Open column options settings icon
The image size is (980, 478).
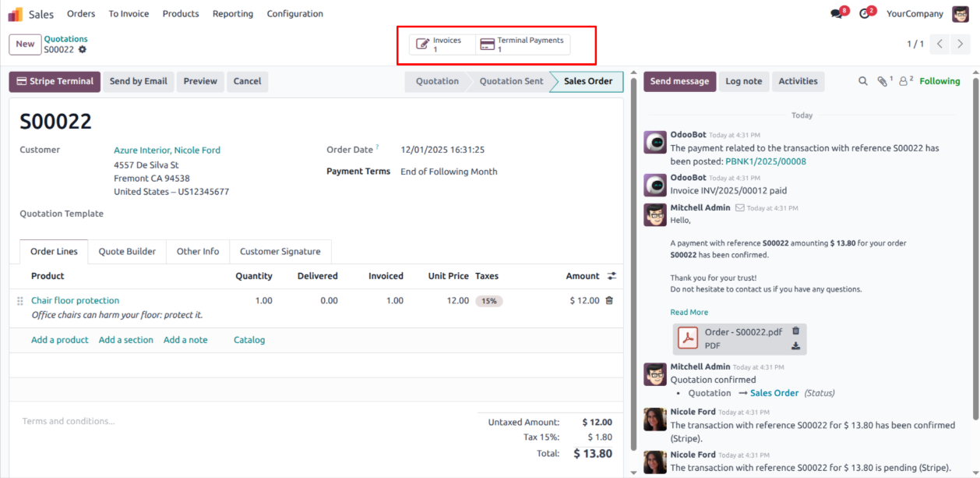coord(612,276)
